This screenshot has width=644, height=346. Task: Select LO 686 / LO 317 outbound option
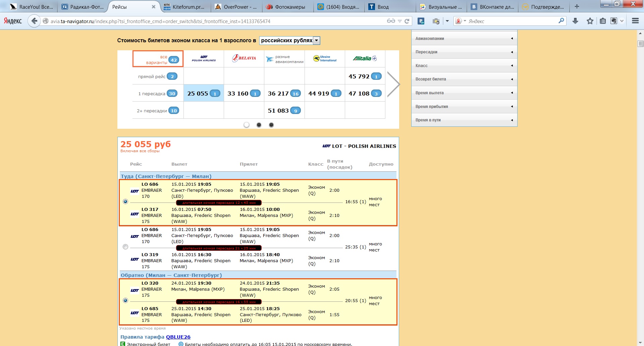click(x=125, y=201)
